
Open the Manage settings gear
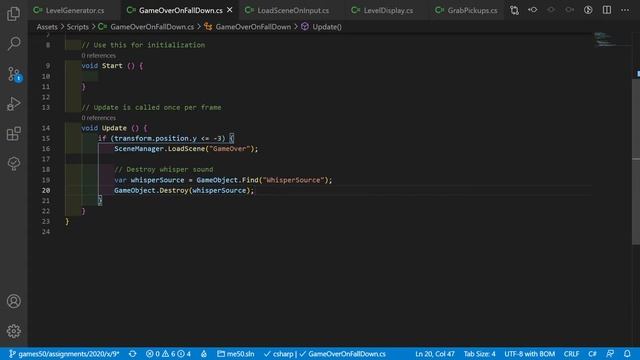pos(13,331)
